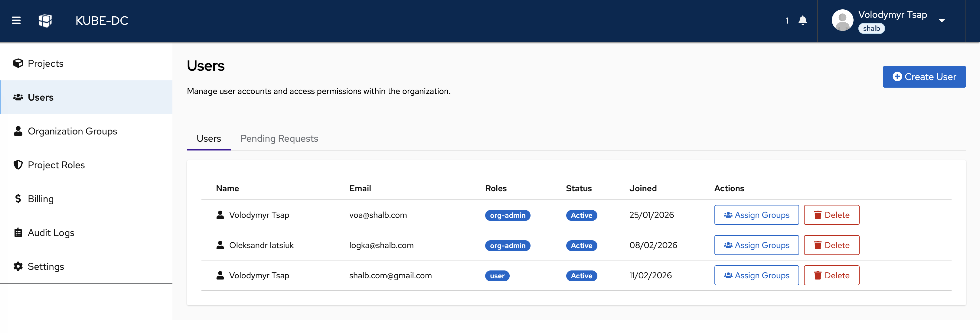Assign Groups for shalb.com@gmail.com user
Screen dimensions: 980x333
(x=756, y=275)
